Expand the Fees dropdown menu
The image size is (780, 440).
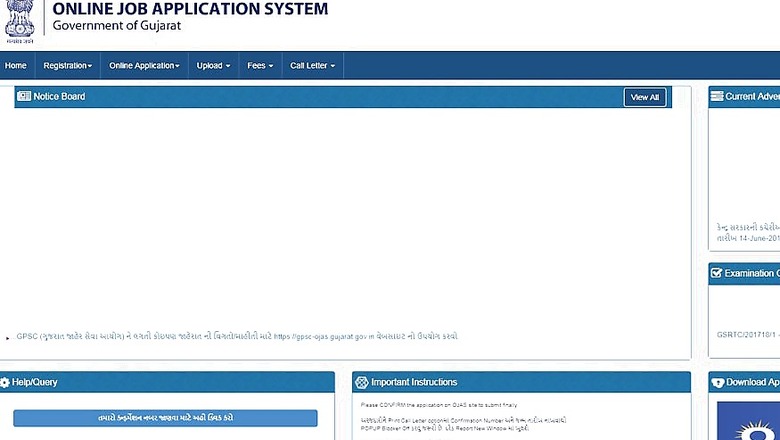tap(260, 66)
